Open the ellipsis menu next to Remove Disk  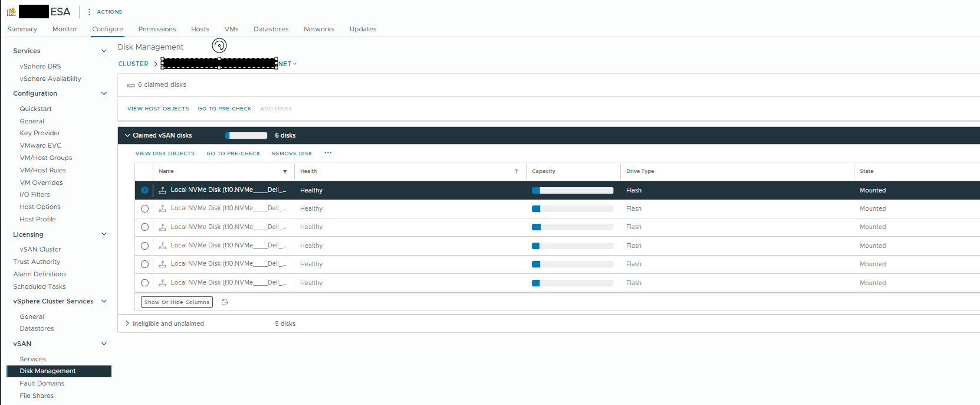(x=328, y=153)
